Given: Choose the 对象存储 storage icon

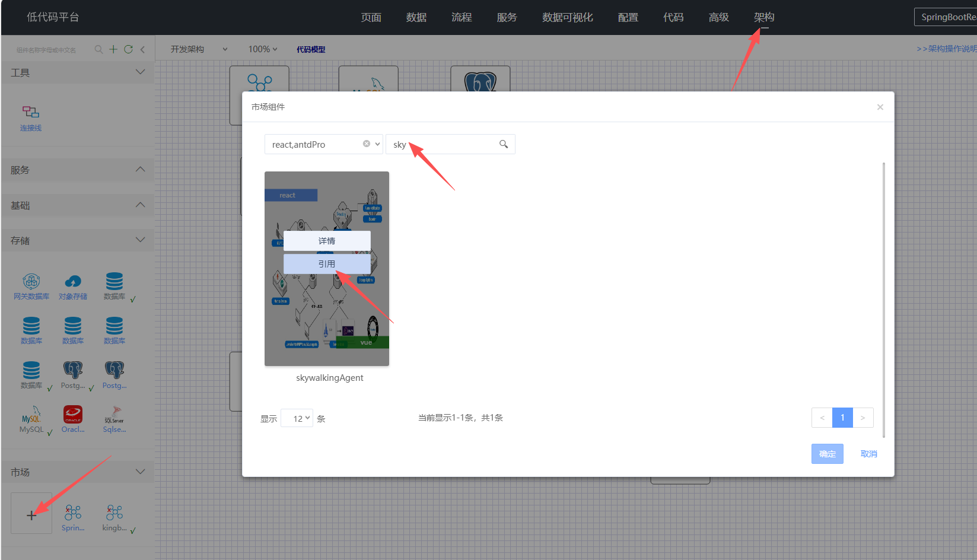Looking at the screenshot, I should coord(73,282).
